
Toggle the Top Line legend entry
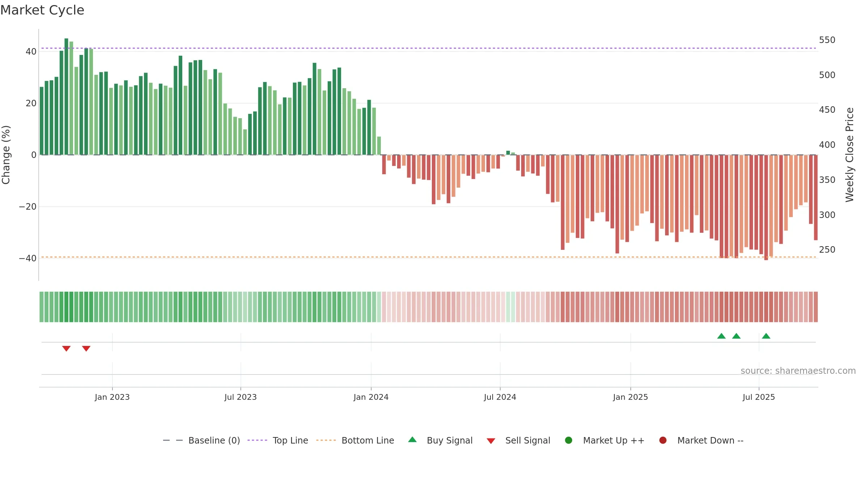coord(278,440)
